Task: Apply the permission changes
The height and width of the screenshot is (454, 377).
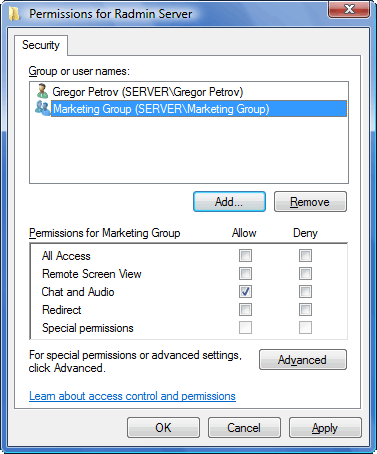Action: pos(325,428)
